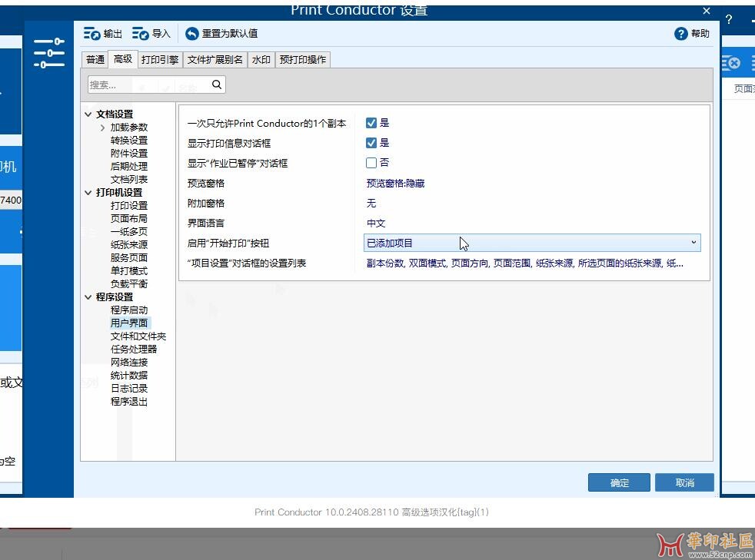755x560 pixels.
Task: Select 文档列表 in the tree
Action: (x=129, y=180)
